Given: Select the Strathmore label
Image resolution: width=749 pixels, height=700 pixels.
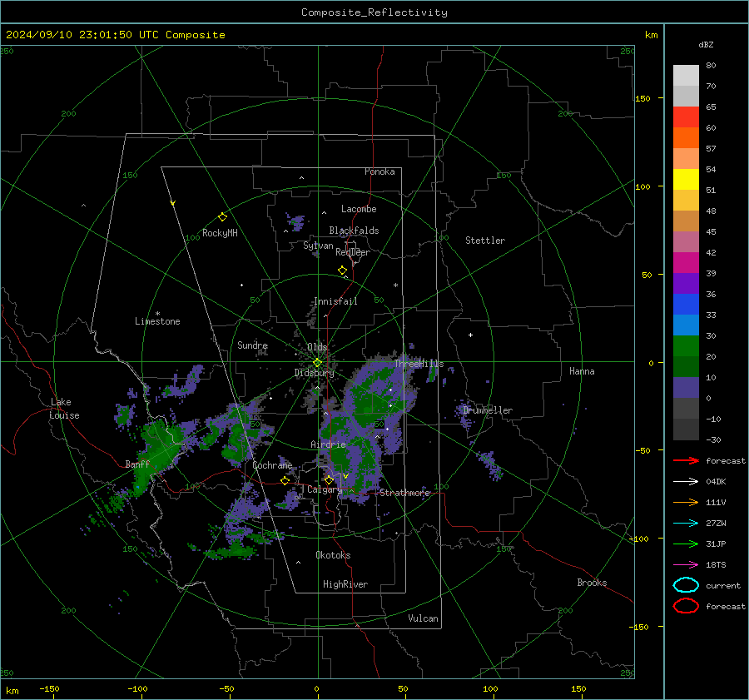Looking at the screenshot, I should pos(405,493).
